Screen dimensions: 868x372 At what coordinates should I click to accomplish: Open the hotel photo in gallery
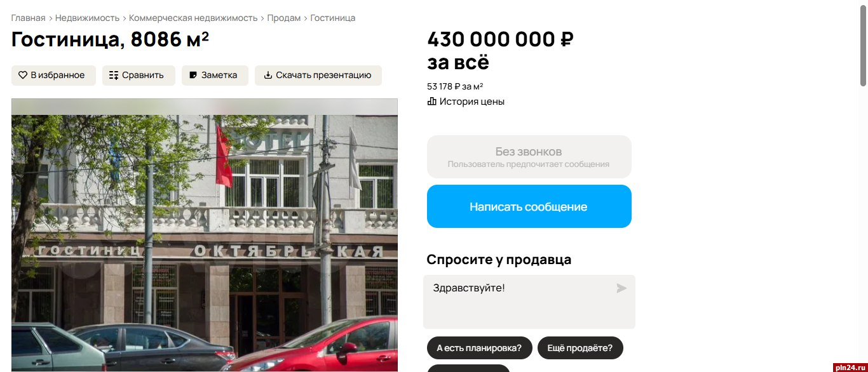coord(205,235)
